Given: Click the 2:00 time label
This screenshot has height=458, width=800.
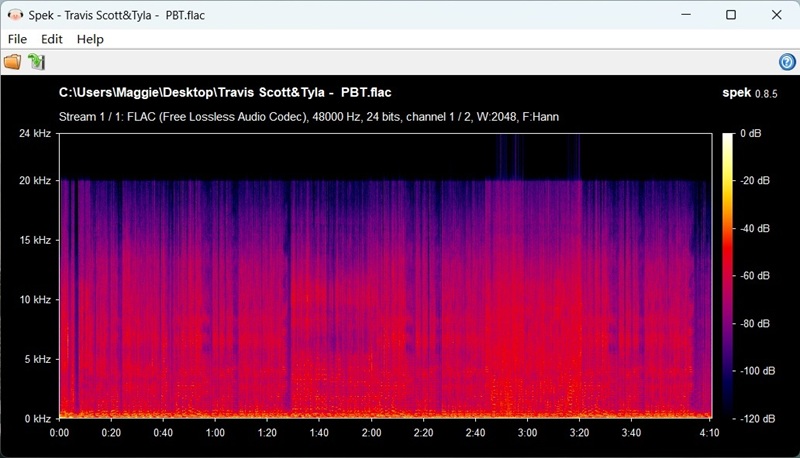Looking at the screenshot, I should pyautogui.click(x=371, y=433).
